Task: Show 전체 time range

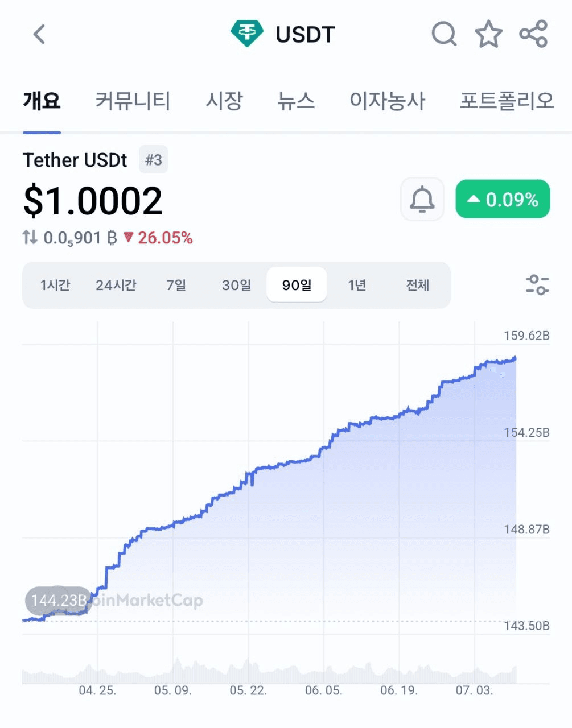Action: 418,285
